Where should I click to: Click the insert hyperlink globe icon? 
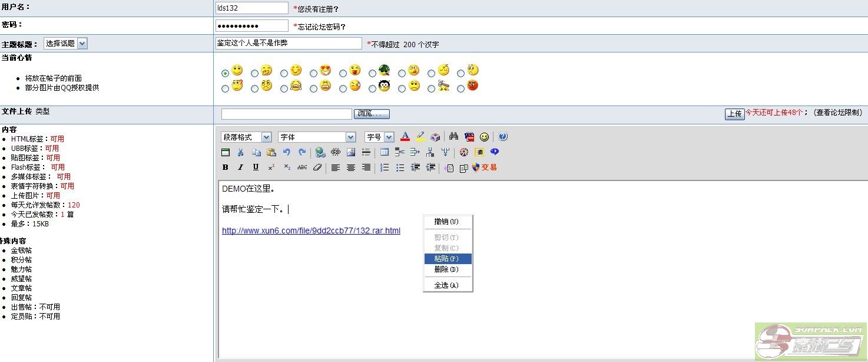pos(320,152)
